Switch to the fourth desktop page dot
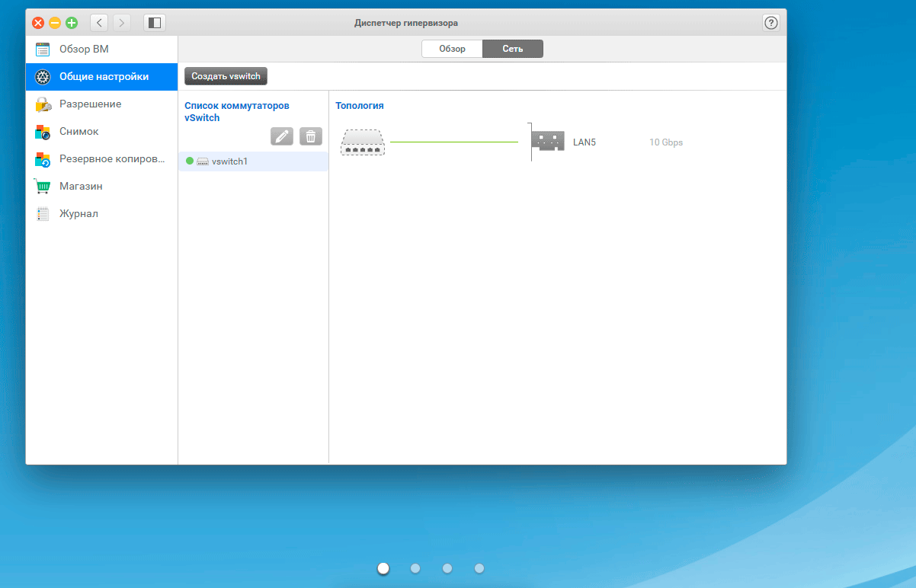This screenshot has height=588, width=916. (x=479, y=568)
